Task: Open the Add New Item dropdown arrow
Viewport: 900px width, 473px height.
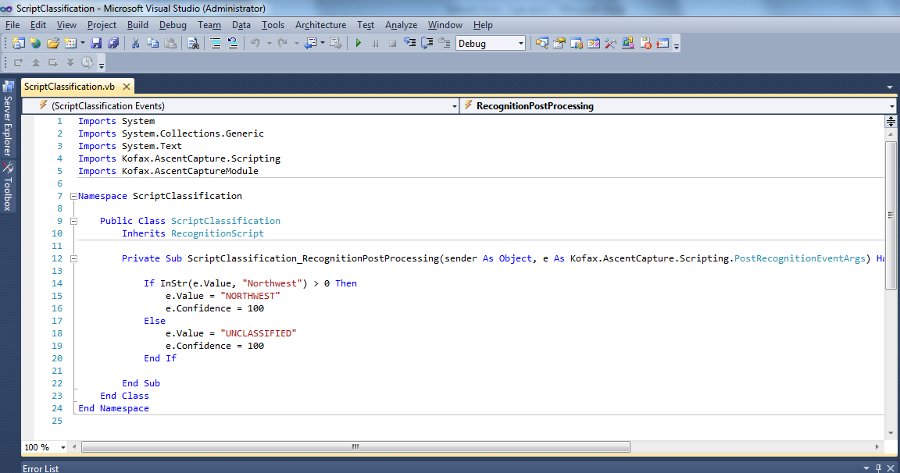Action: click(x=83, y=44)
